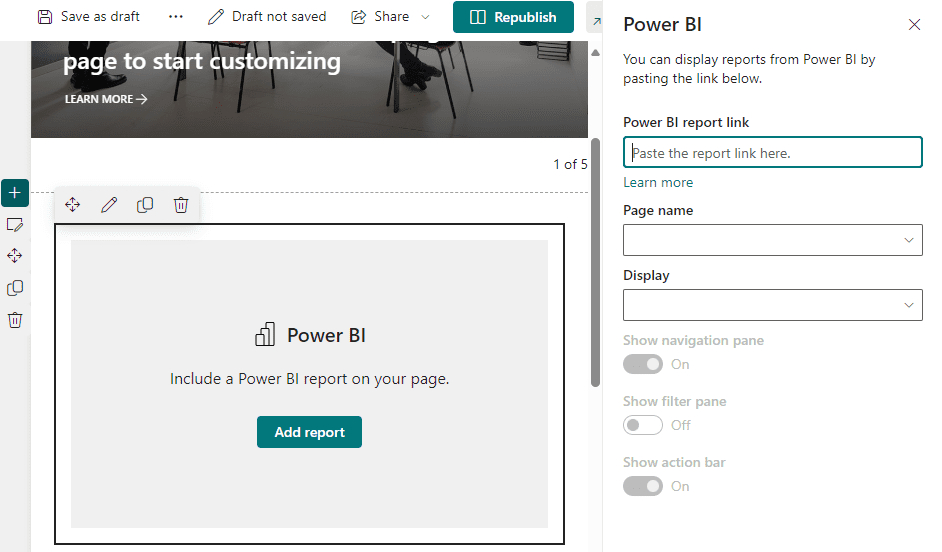This screenshot has width=942, height=552.
Task: Expand the Display dropdown
Action: click(x=772, y=305)
